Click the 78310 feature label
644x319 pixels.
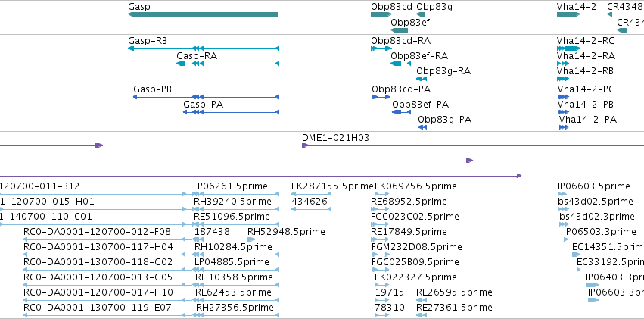pos(390,308)
